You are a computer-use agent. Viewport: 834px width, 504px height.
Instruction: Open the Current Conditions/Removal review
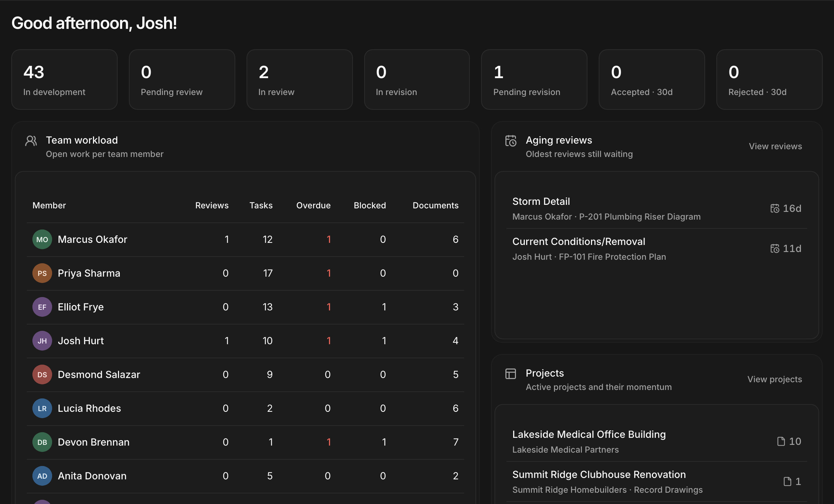(656, 249)
